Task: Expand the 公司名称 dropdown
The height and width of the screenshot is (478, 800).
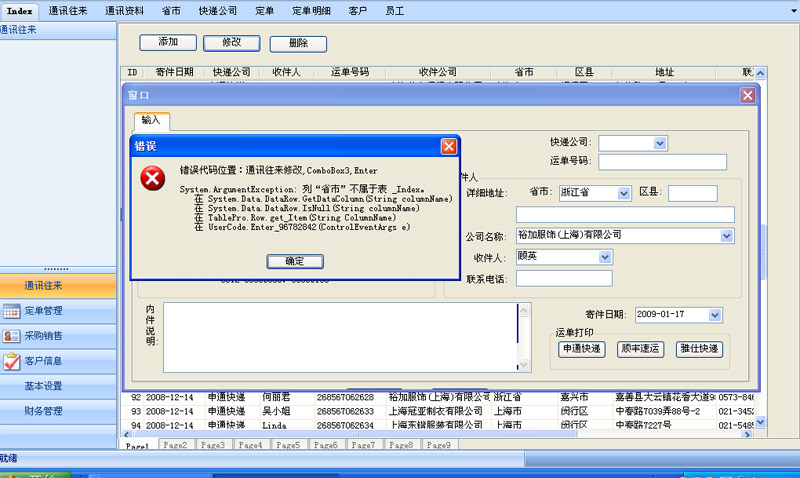Action: click(727, 236)
